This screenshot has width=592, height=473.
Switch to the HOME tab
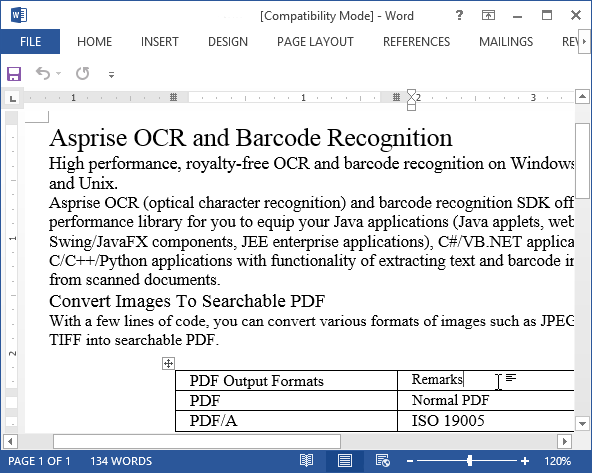94,42
